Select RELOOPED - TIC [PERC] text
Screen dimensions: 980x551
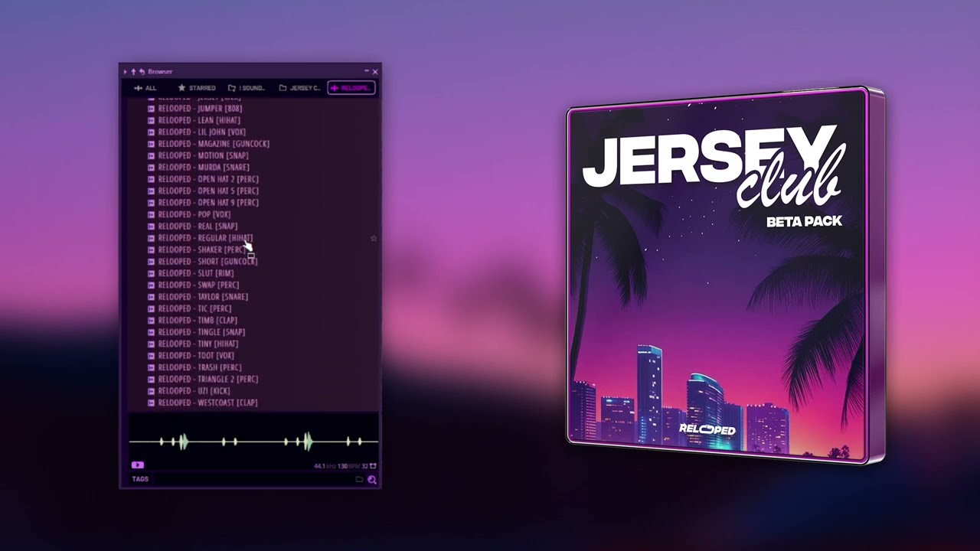coord(194,308)
